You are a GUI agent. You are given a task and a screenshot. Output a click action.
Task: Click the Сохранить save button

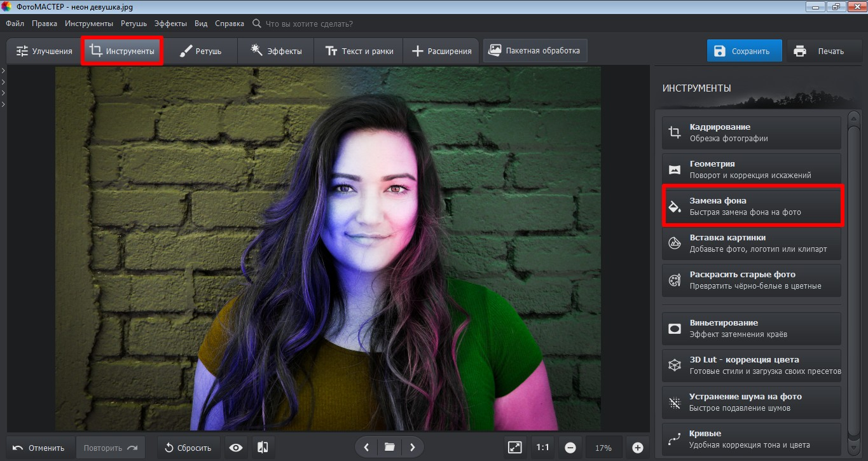point(744,52)
